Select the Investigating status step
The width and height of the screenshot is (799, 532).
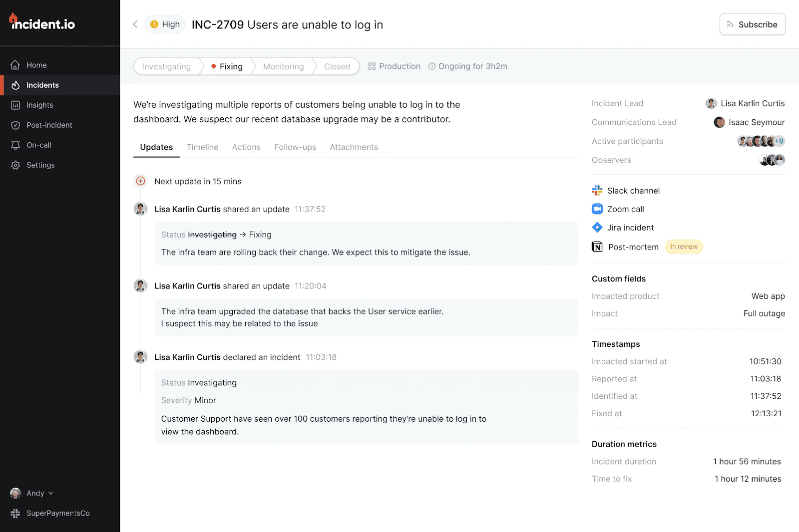coord(166,66)
